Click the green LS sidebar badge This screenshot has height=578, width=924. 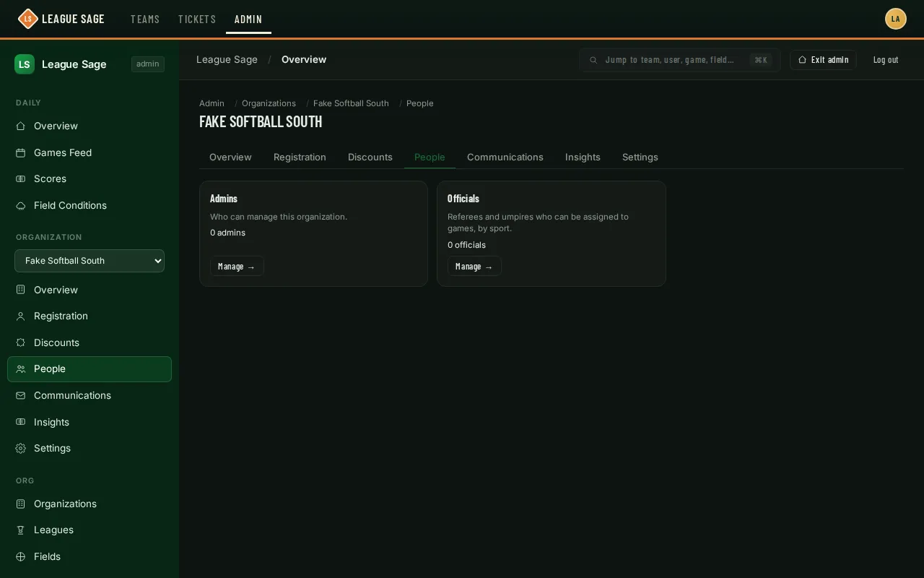coord(25,64)
